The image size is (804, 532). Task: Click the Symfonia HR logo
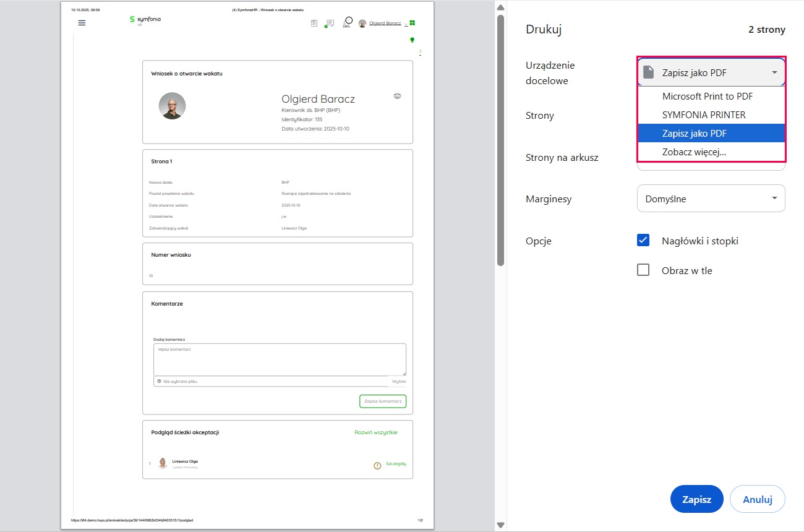click(145, 20)
